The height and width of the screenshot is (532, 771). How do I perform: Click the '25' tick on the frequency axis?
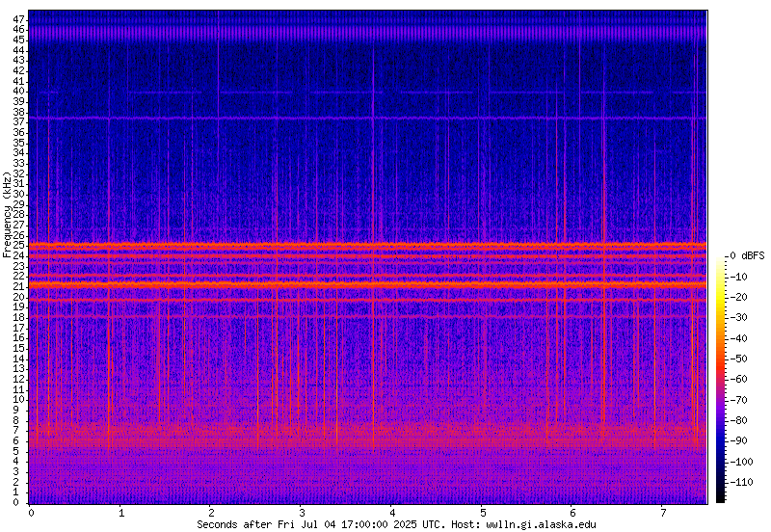tap(19, 246)
